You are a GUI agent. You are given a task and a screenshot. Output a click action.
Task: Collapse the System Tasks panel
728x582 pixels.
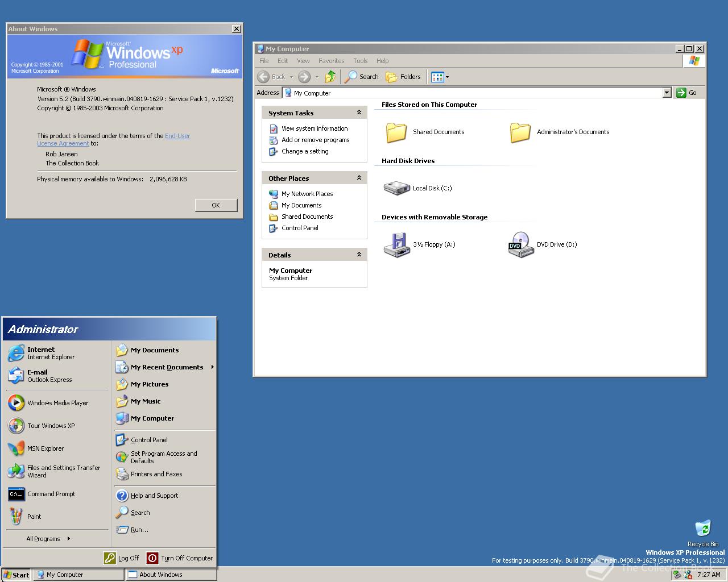pos(359,113)
